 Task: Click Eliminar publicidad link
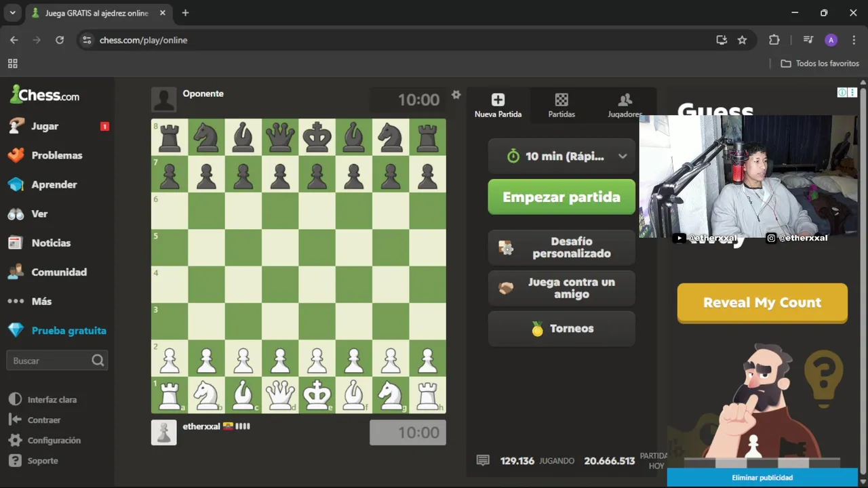tap(762, 478)
